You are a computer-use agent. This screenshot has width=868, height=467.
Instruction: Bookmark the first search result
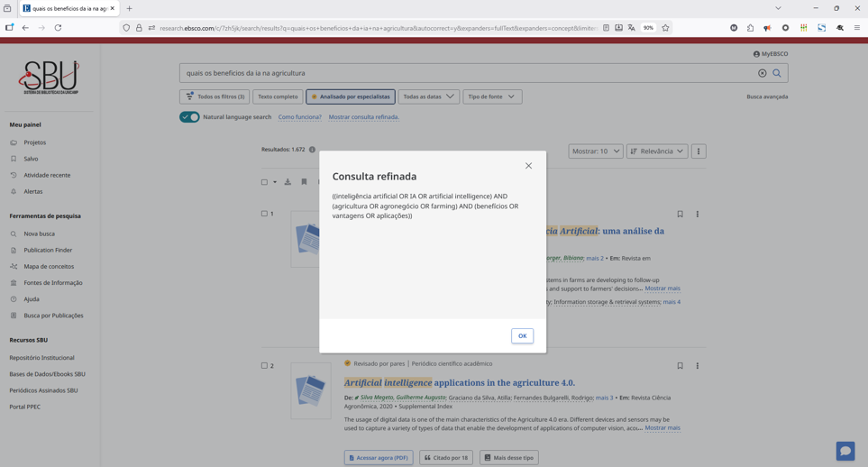(680, 215)
